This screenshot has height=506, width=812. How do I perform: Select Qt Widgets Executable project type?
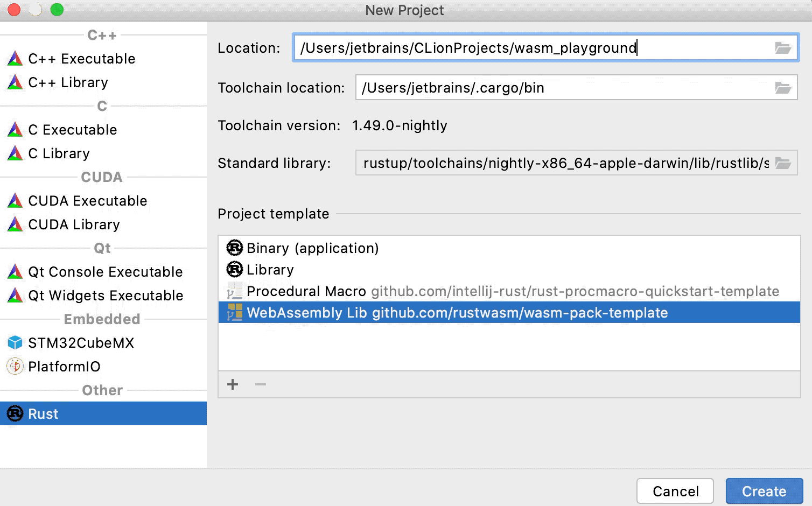103,296
